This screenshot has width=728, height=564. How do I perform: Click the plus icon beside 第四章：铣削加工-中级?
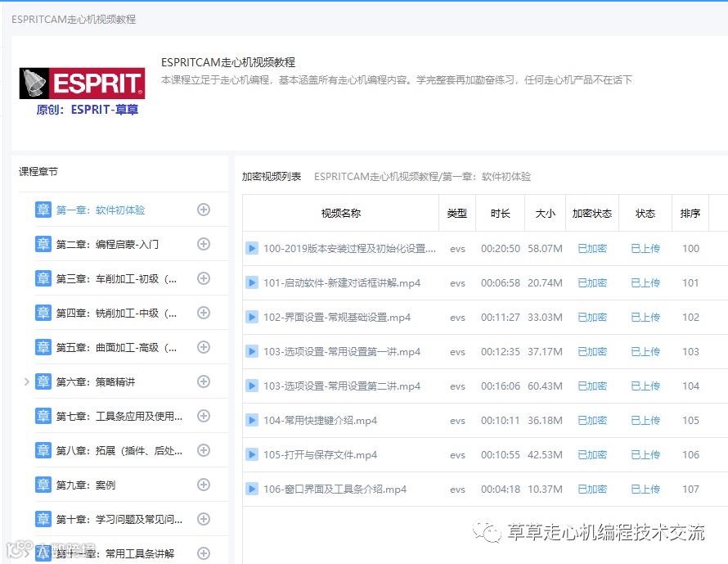click(x=204, y=313)
